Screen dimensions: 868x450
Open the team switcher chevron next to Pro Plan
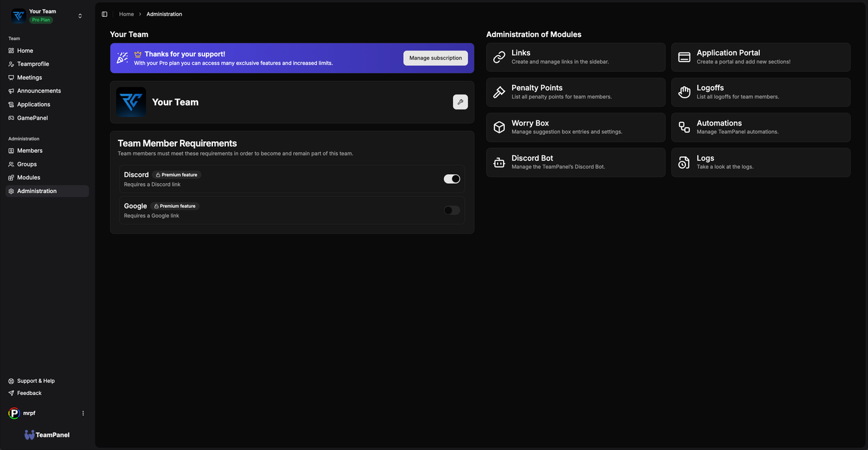(80, 16)
